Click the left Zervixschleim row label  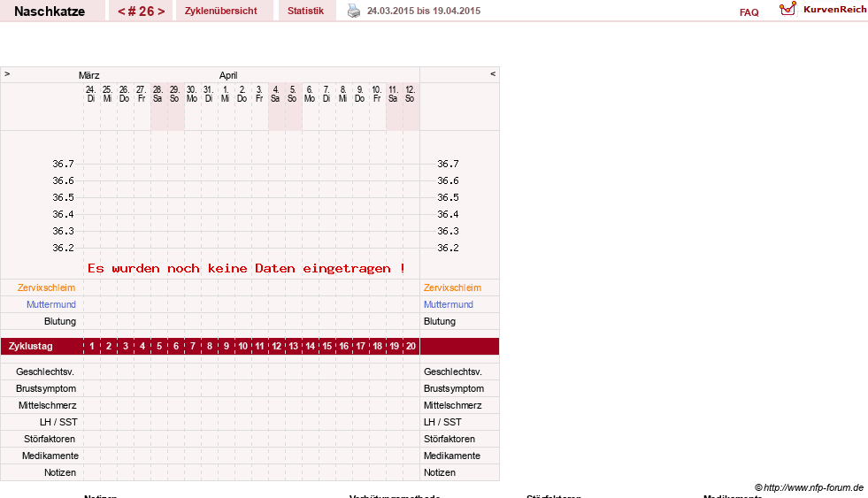pyautogui.click(x=47, y=287)
